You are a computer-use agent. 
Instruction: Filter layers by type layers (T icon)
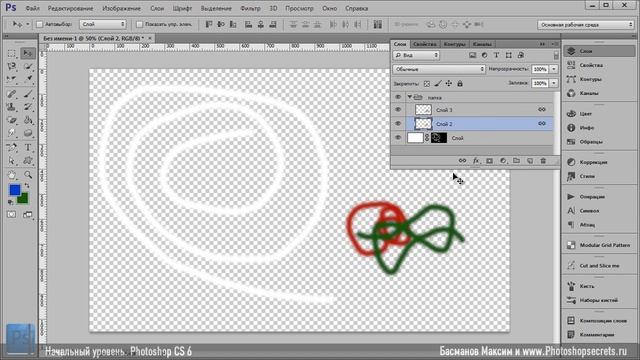496,55
